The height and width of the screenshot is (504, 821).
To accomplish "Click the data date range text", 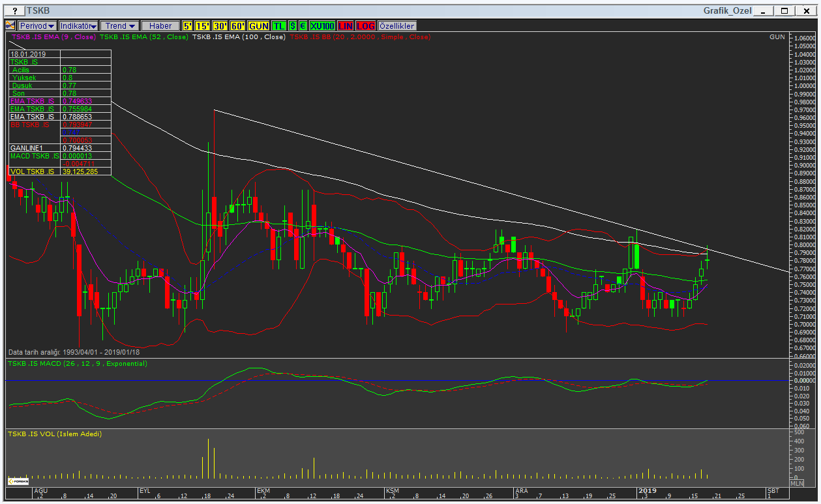I will 74,352.
